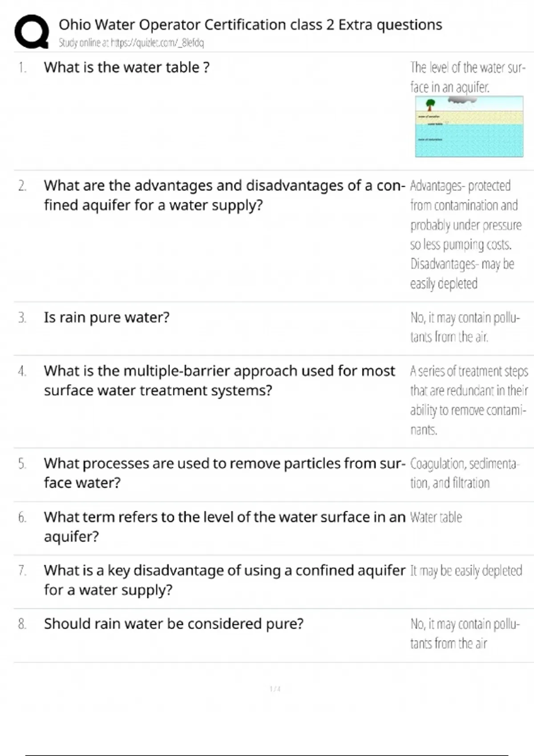Click the number 4 row marker
Screen dimensions: 534x756
pos(22,371)
